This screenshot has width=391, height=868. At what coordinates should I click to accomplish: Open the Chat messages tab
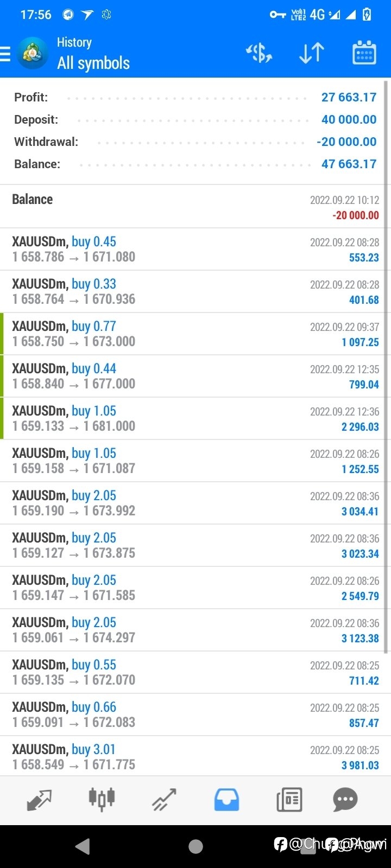click(345, 799)
